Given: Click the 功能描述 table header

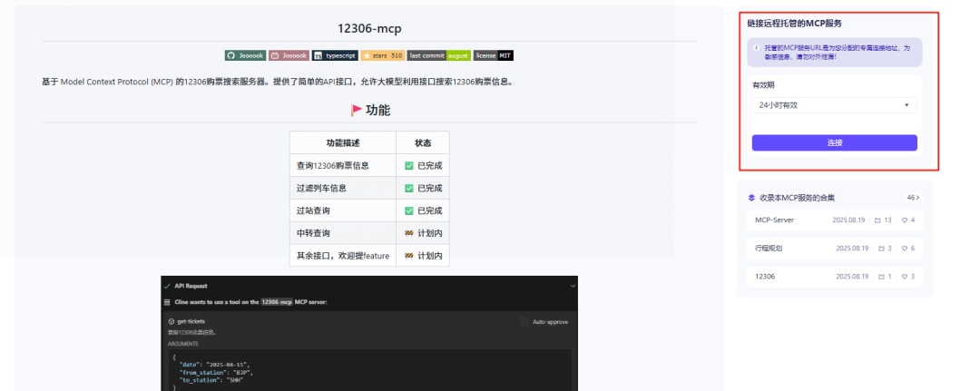Looking at the screenshot, I should (342, 143).
